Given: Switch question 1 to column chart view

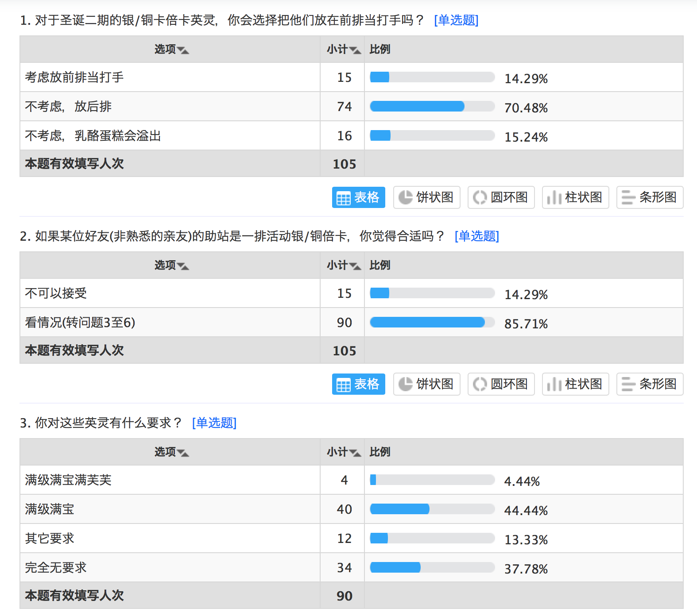Looking at the screenshot, I should [575, 197].
